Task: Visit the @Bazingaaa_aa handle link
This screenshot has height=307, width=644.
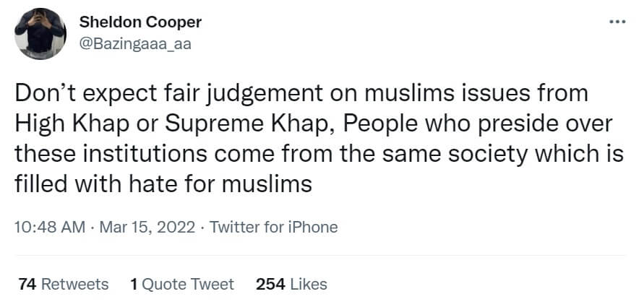Action: click(135, 43)
